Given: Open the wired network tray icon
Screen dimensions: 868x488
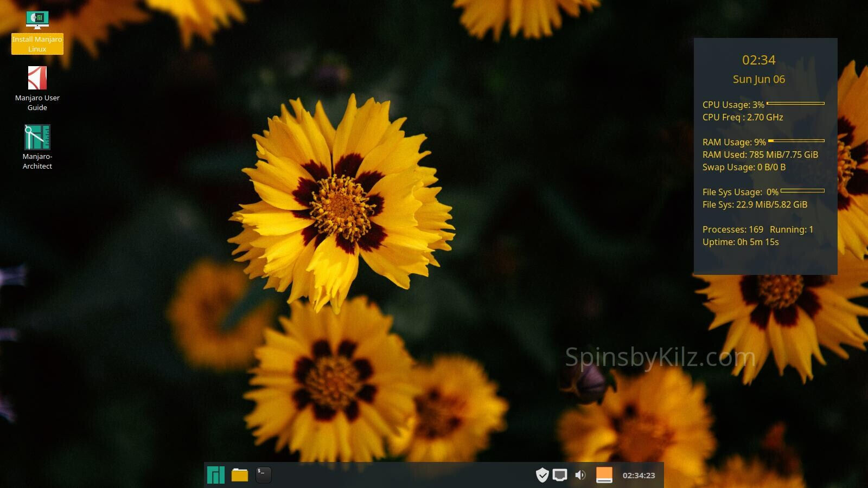Looking at the screenshot, I should (560, 475).
